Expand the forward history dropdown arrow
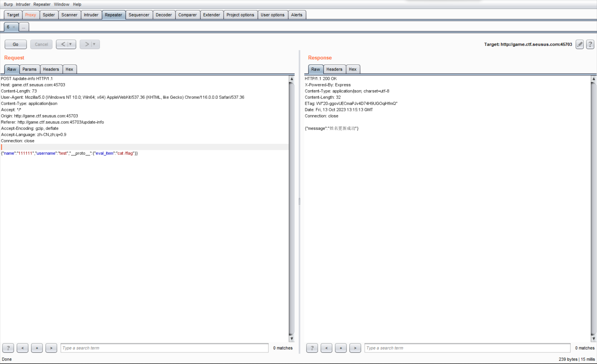This screenshot has width=597, height=364. click(x=94, y=44)
